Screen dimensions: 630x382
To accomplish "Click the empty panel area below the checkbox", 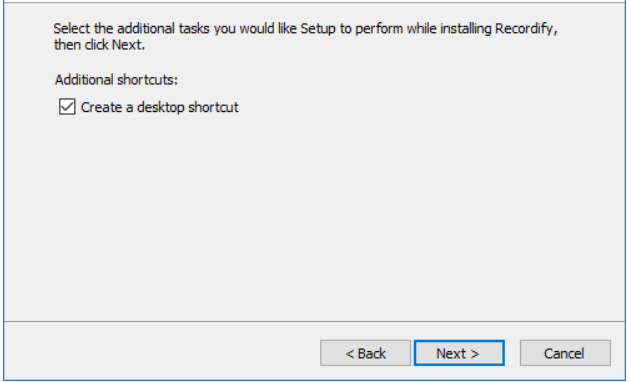I will click(x=313, y=217).
